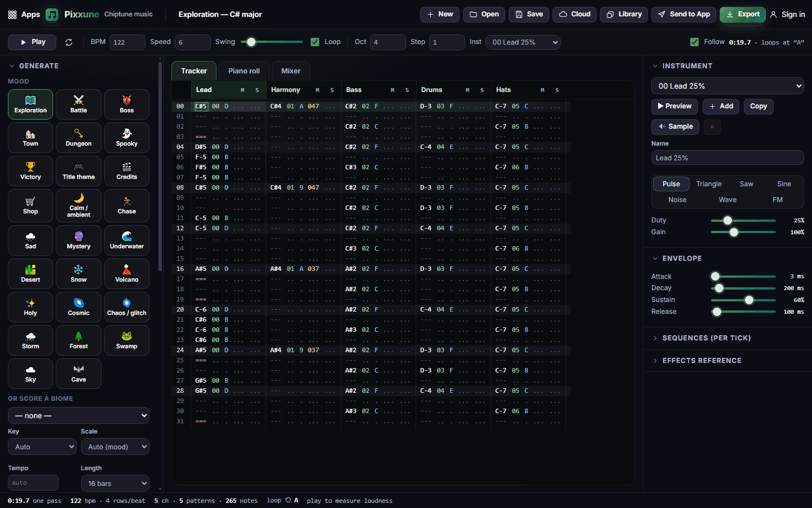Remove sample with the x button

pos(712,127)
